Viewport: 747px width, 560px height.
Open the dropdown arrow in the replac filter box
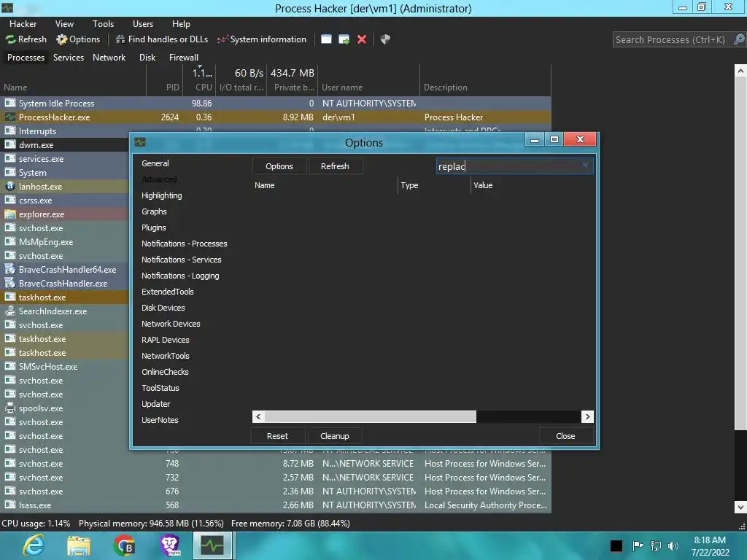pos(586,165)
